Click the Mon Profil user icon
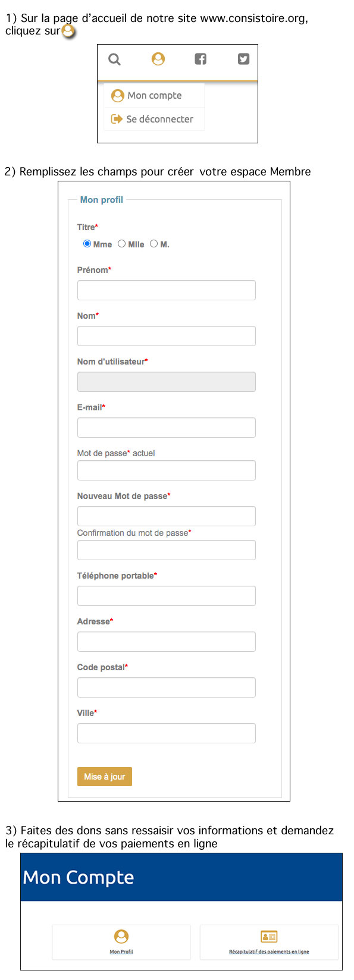 click(x=121, y=937)
